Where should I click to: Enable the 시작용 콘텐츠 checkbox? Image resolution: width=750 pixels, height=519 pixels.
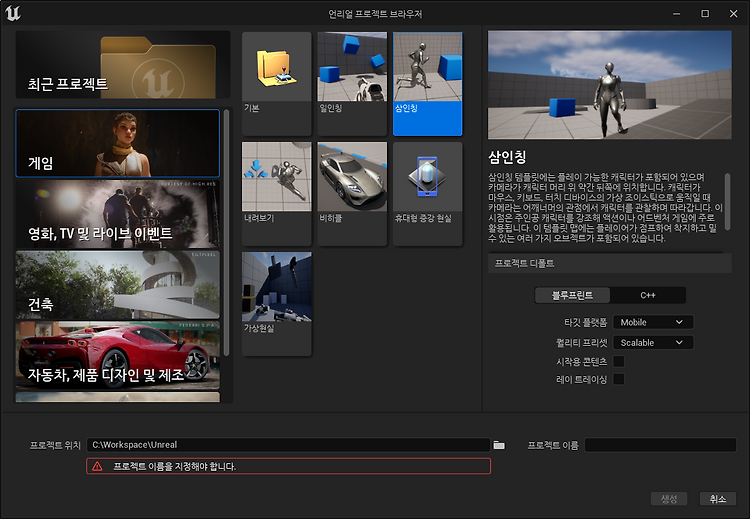618,361
